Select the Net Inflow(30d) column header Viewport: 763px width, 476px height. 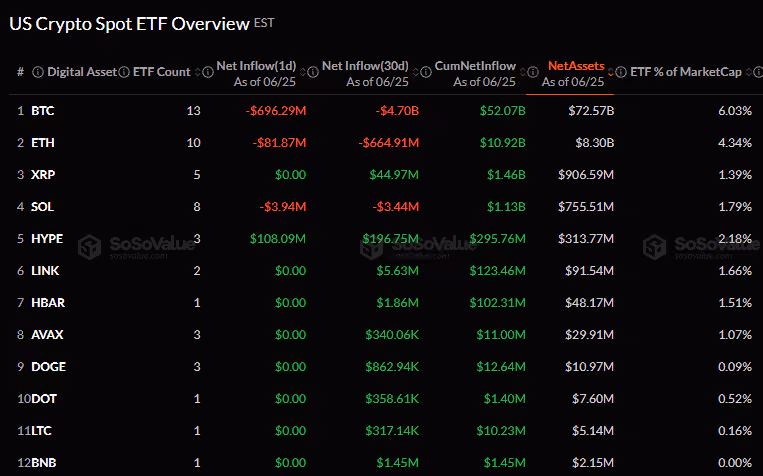pyautogui.click(x=365, y=66)
